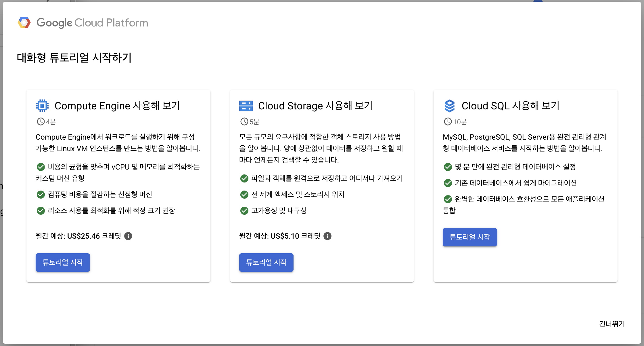Click the title Cloud Storage 사용해 보기

tap(315, 106)
